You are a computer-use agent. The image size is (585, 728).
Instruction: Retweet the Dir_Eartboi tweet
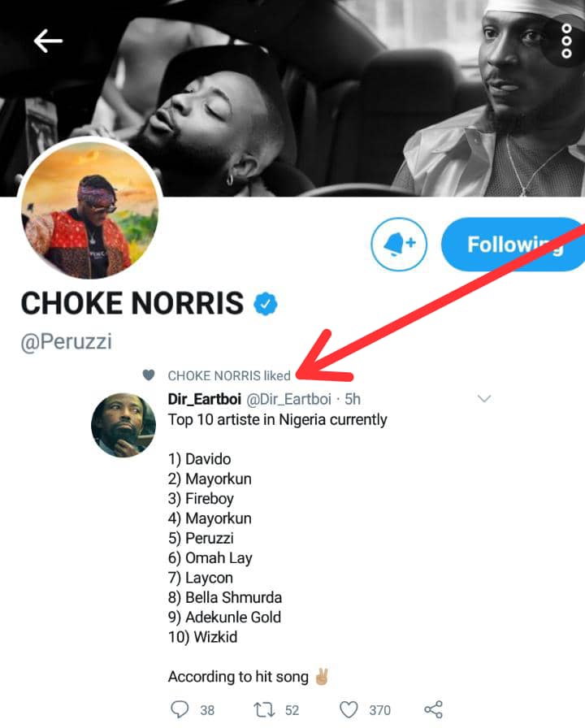point(265,709)
